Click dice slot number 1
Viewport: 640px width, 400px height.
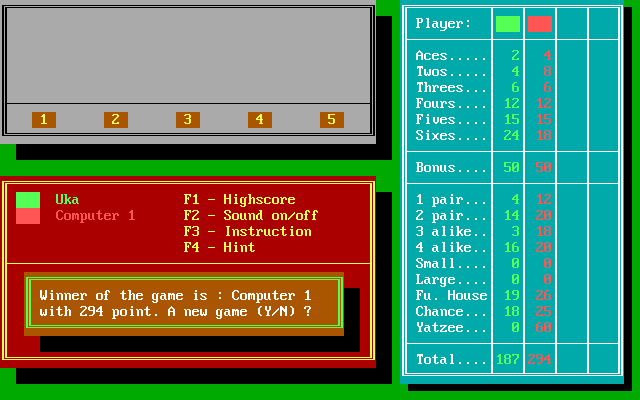pyautogui.click(x=44, y=120)
